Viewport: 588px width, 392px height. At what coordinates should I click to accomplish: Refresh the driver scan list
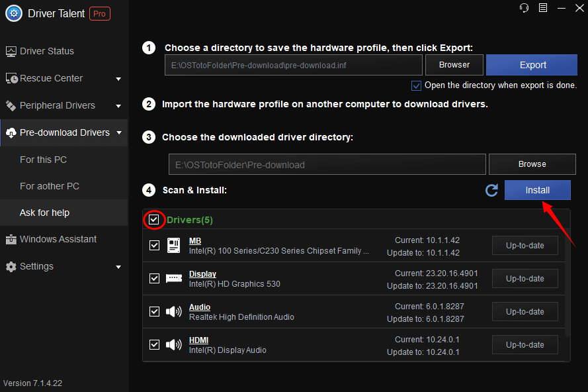click(491, 190)
